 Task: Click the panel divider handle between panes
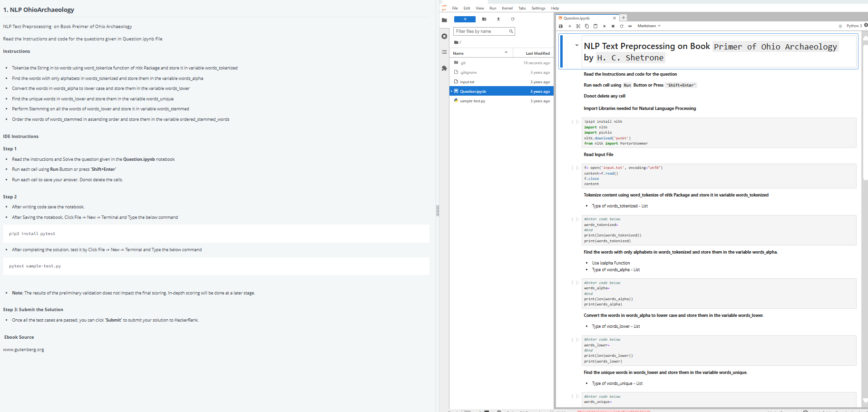pyautogui.click(x=438, y=211)
